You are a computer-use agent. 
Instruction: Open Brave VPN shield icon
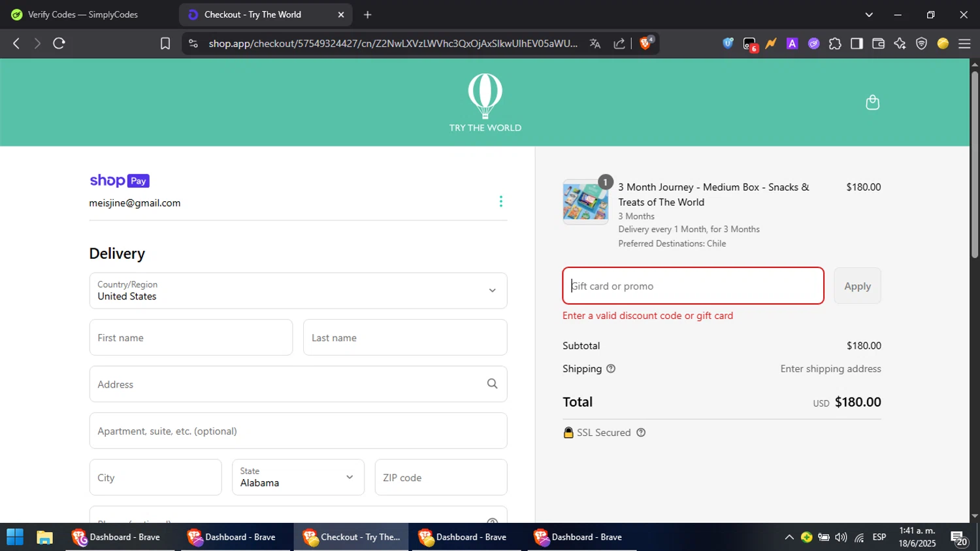click(x=921, y=43)
